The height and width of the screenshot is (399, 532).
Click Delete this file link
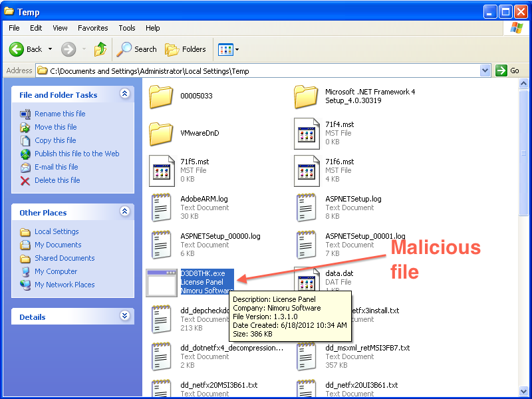point(57,180)
